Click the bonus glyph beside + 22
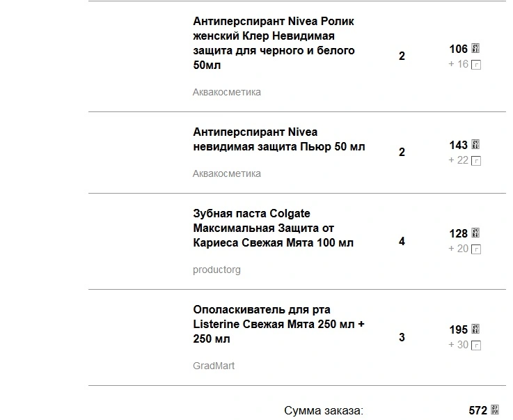 coord(476,160)
